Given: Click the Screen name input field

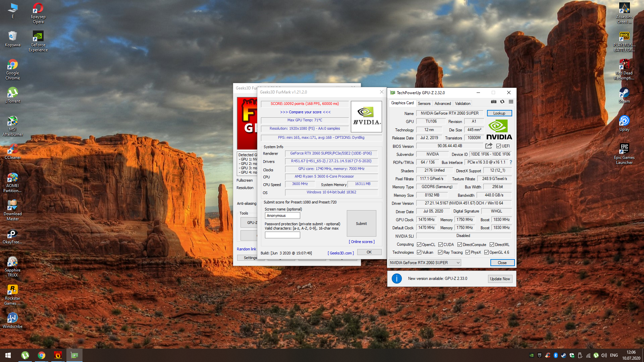Looking at the screenshot, I should click(x=282, y=216).
